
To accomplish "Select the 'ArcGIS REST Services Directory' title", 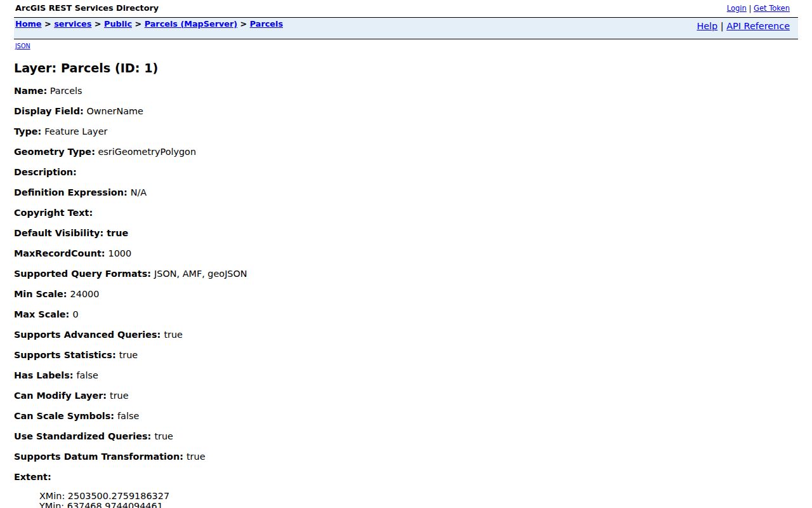I will coord(87,8).
